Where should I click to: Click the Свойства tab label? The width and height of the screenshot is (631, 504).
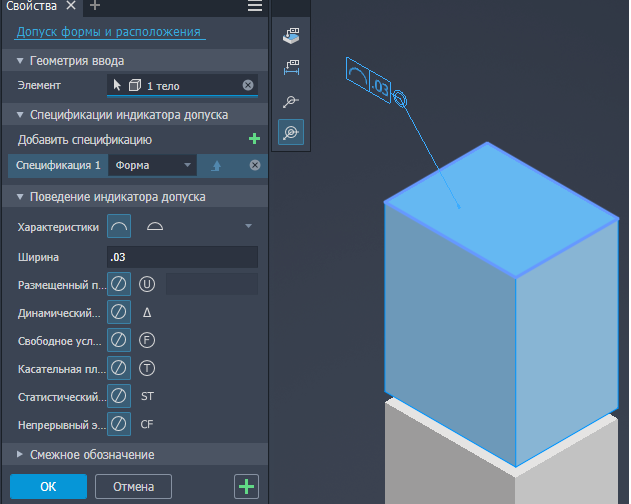coord(31,6)
